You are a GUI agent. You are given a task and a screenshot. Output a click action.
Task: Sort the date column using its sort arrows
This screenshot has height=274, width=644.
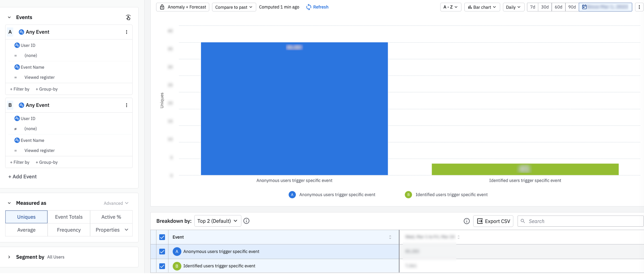click(x=459, y=237)
